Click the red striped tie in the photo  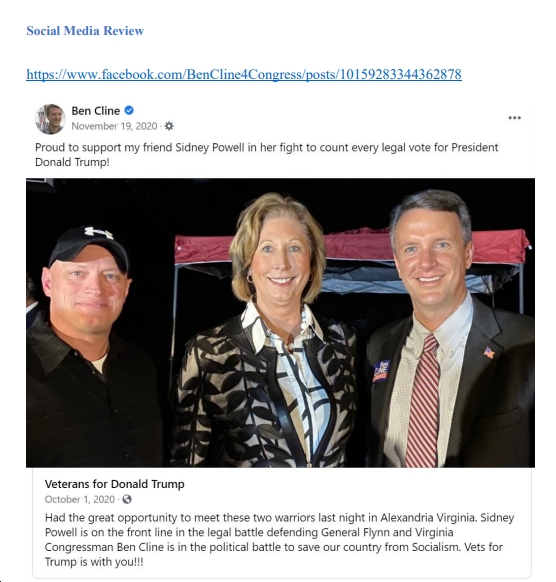point(423,401)
